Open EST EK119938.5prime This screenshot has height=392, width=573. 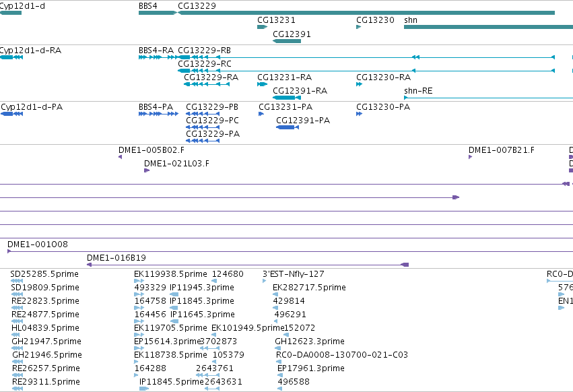click(x=139, y=281)
